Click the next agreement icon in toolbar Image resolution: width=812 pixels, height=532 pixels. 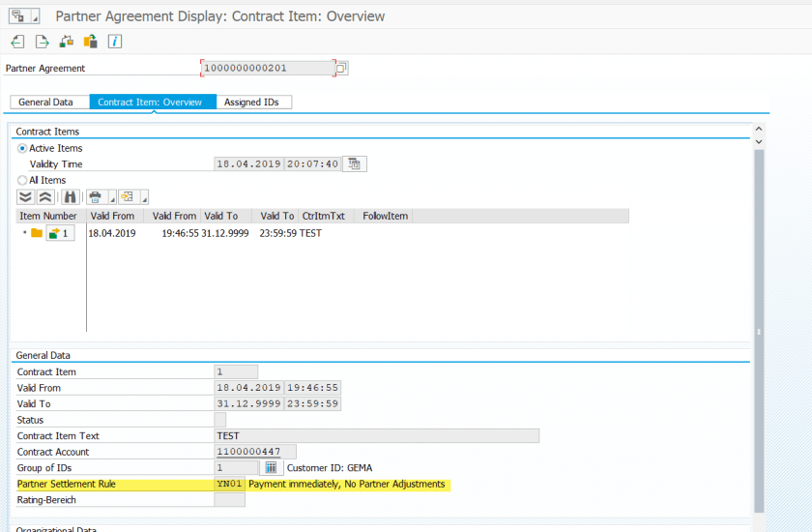point(42,42)
